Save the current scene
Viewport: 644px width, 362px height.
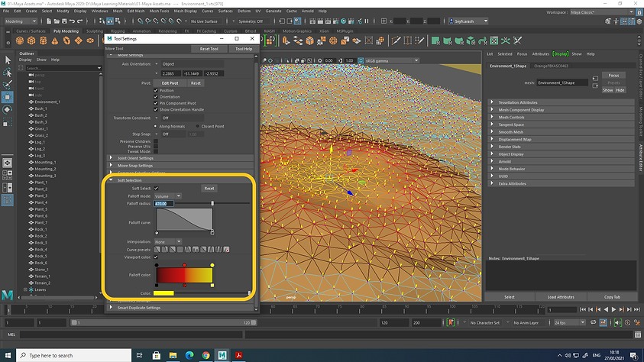pyautogui.click(x=64, y=21)
